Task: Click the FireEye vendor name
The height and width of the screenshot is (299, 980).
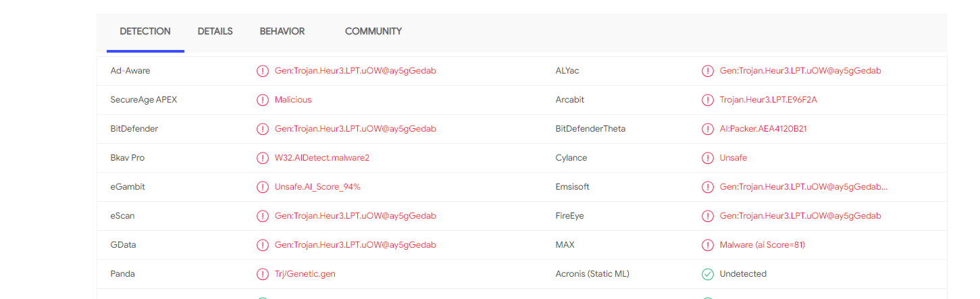Action: coord(569,216)
